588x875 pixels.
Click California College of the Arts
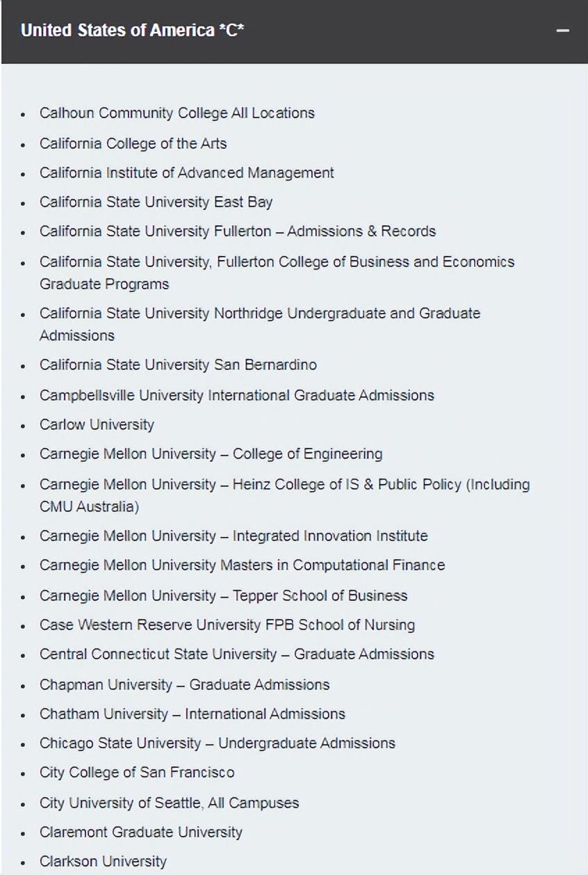pyautogui.click(x=133, y=144)
